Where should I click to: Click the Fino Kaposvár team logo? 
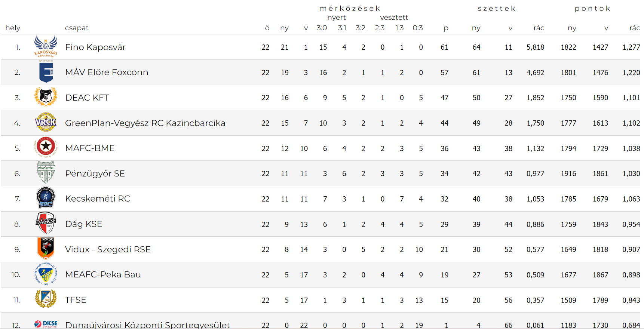[x=46, y=46]
